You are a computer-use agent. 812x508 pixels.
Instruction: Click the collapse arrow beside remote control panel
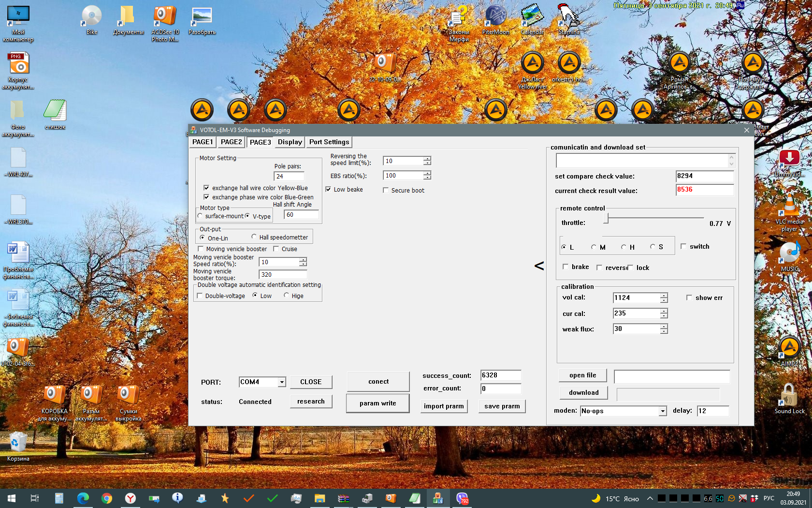pyautogui.click(x=539, y=266)
